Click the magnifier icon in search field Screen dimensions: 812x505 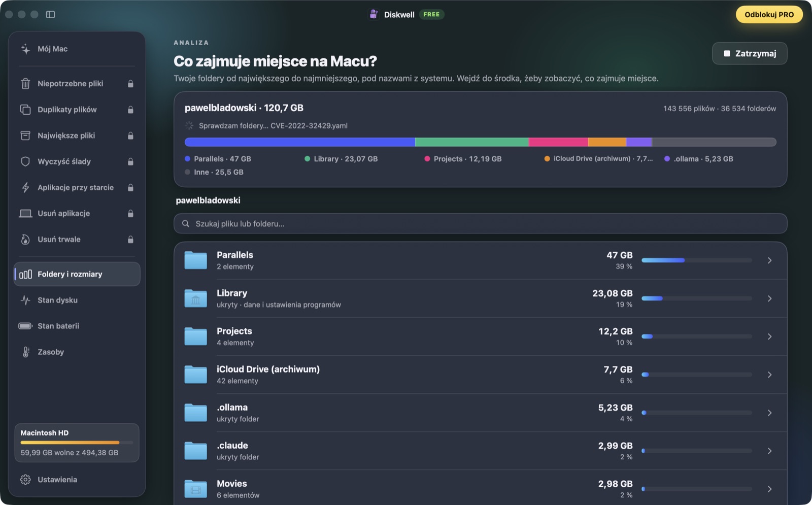186,224
